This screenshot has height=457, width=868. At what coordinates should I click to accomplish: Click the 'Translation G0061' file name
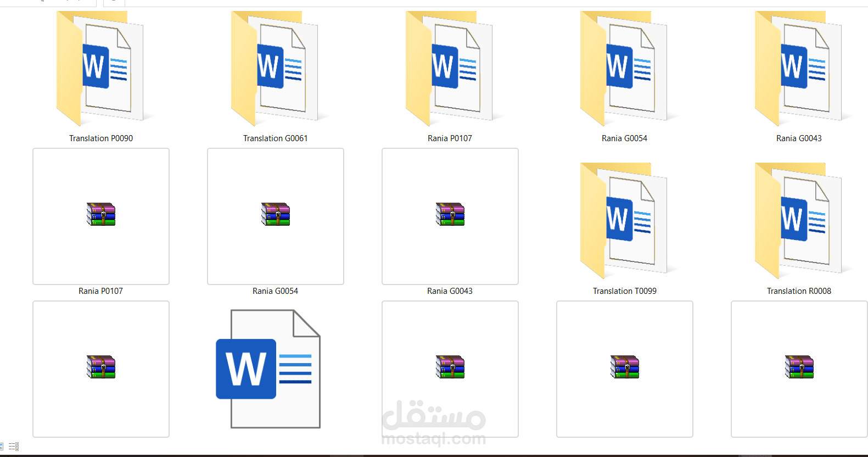(x=276, y=138)
